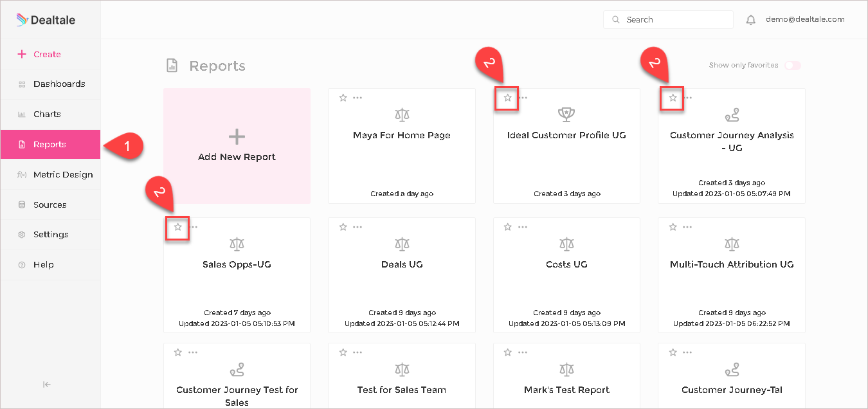Viewport: 868px width, 409px height.
Task: Open the three-dot menu on Costs UG
Action: (523, 227)
